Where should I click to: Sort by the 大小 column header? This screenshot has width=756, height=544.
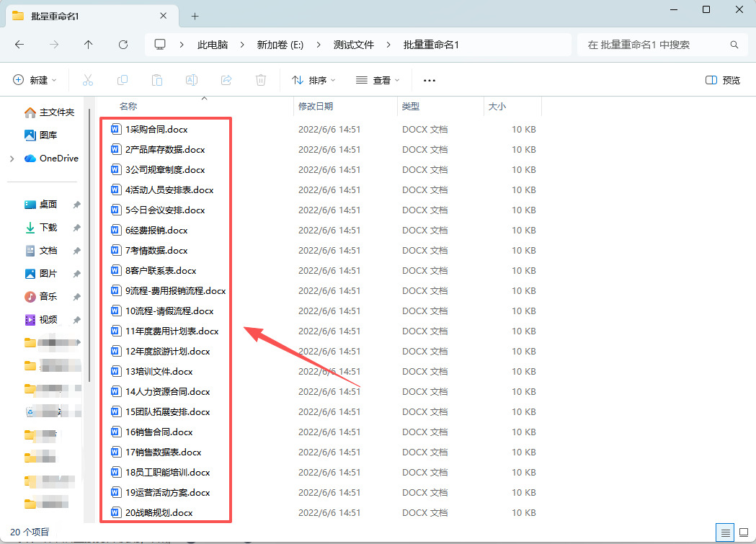[497, 107]
